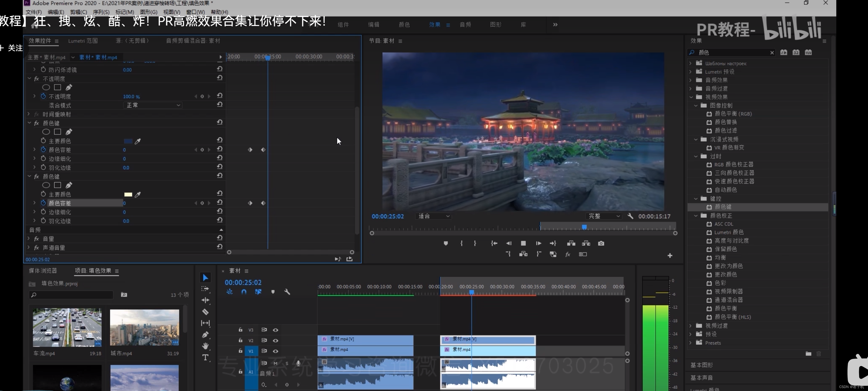
Task: Toggle animation stopwatch for 边缘细化 under the first 颜色键
Action: 44,159
